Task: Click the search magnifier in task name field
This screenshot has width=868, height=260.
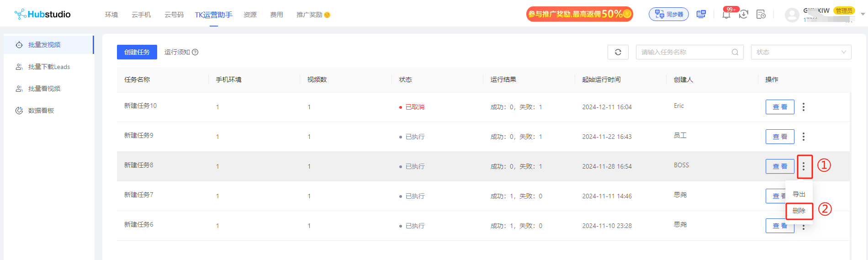Action: point(735,52)
